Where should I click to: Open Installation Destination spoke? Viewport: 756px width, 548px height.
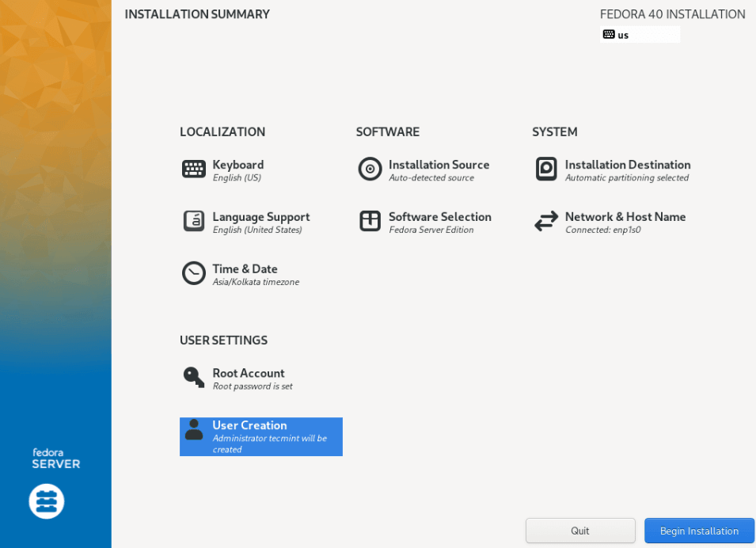(x=613, y=169)
